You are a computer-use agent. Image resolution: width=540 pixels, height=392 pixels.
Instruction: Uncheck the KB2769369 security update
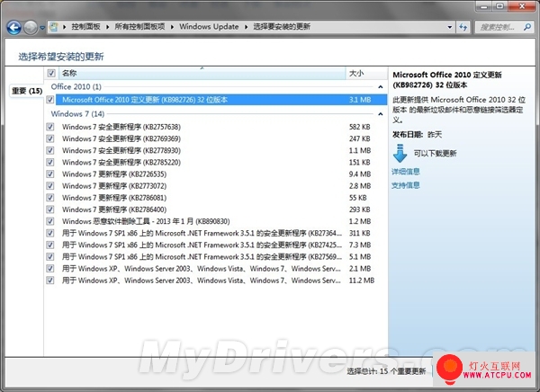coord(50,138)
